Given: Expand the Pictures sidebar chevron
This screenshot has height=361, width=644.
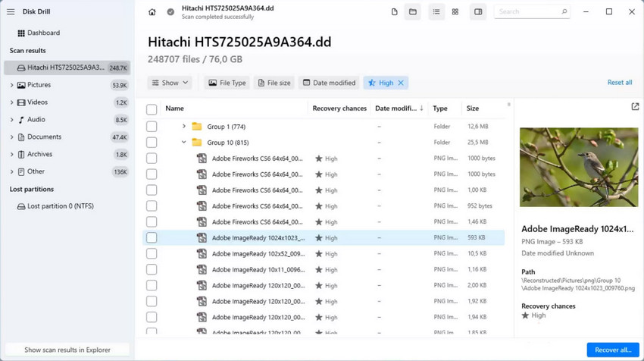Looking at the screenshot, I should [11, 85].
